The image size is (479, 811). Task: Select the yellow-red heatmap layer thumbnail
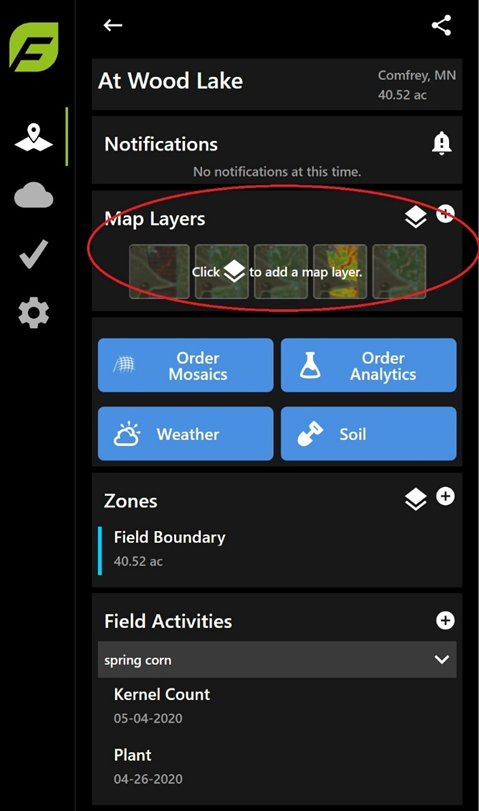(x=340, y=272)
